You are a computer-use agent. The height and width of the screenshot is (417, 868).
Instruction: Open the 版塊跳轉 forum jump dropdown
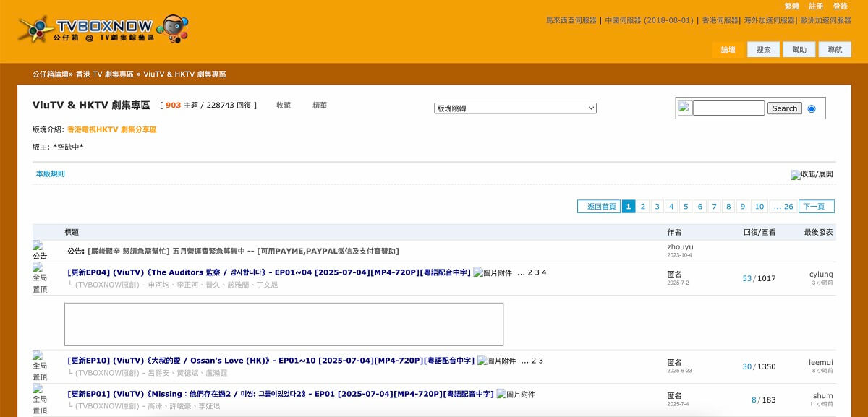516,108
